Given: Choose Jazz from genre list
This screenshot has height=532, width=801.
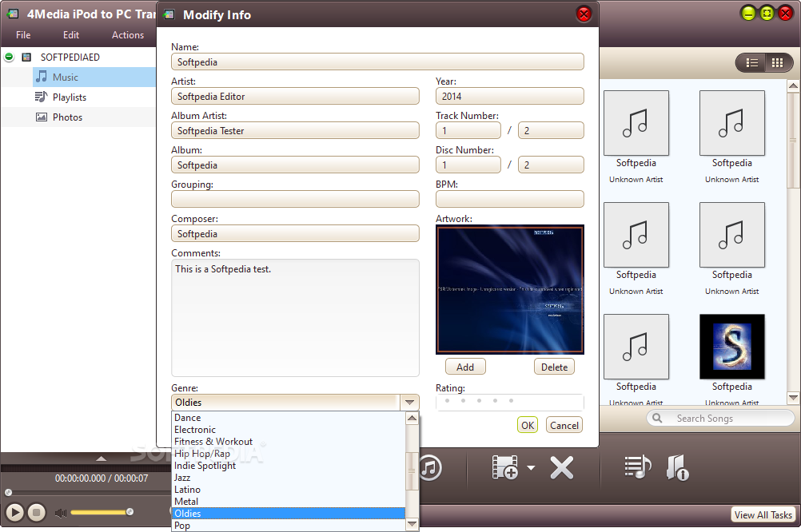Looking at the screenshot, I should [x=289, y=478].
